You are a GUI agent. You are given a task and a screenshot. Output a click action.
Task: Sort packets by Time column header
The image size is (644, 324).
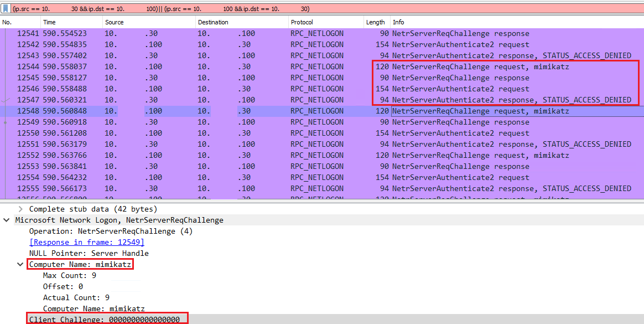(x=71, y=22)
